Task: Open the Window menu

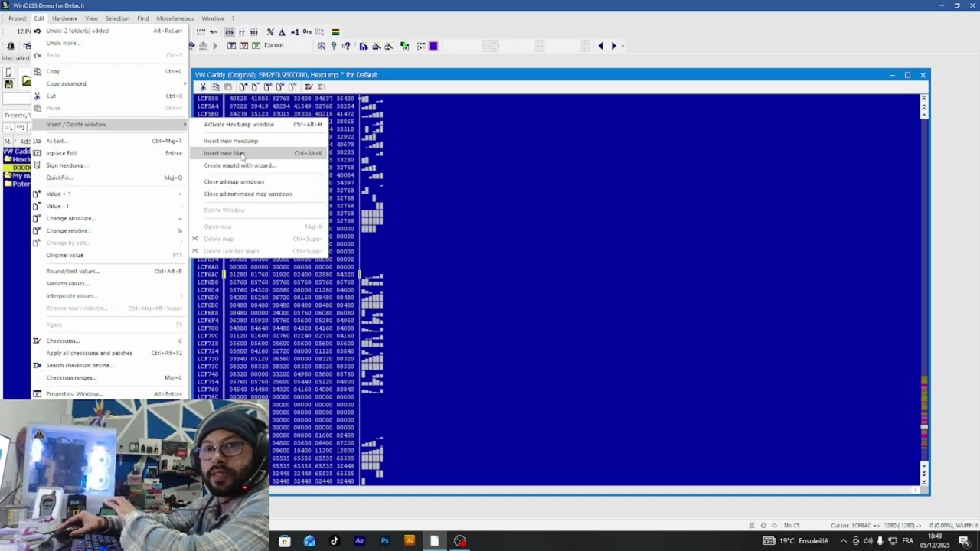Action: tap(213, 18)
